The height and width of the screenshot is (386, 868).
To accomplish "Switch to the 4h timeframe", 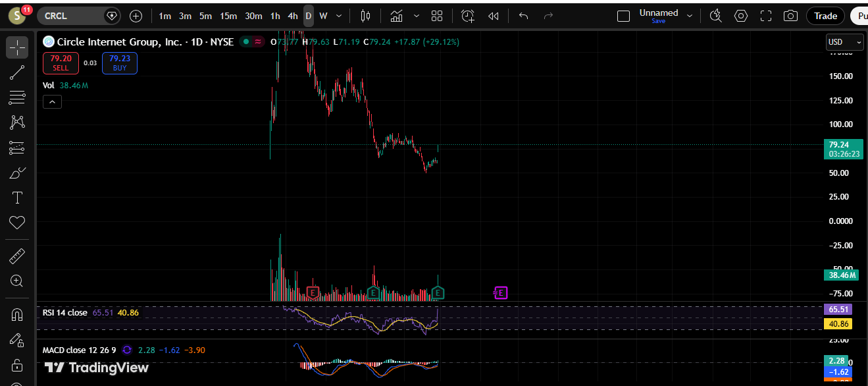I will click(293, 16).
